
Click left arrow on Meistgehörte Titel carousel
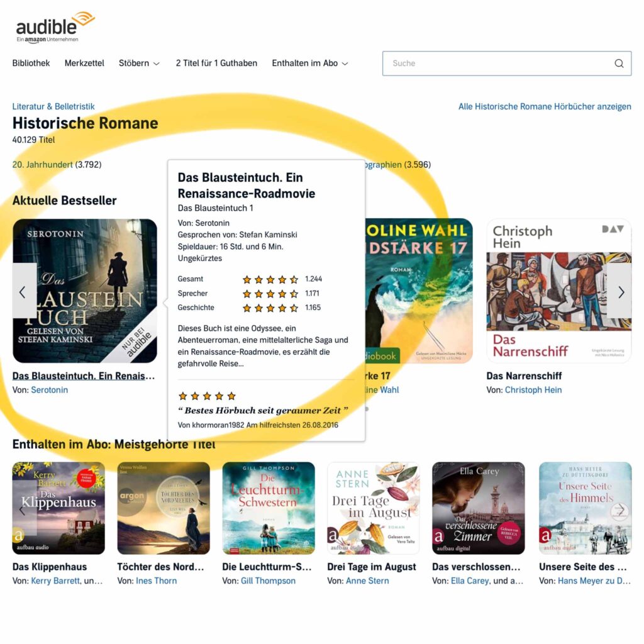coord(25,509)
